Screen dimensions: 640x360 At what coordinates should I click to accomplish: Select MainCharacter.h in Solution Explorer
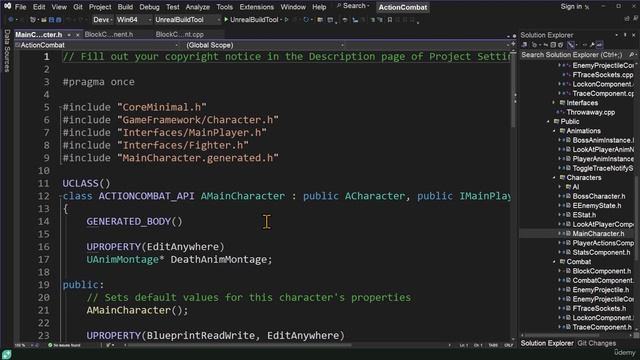598,234
